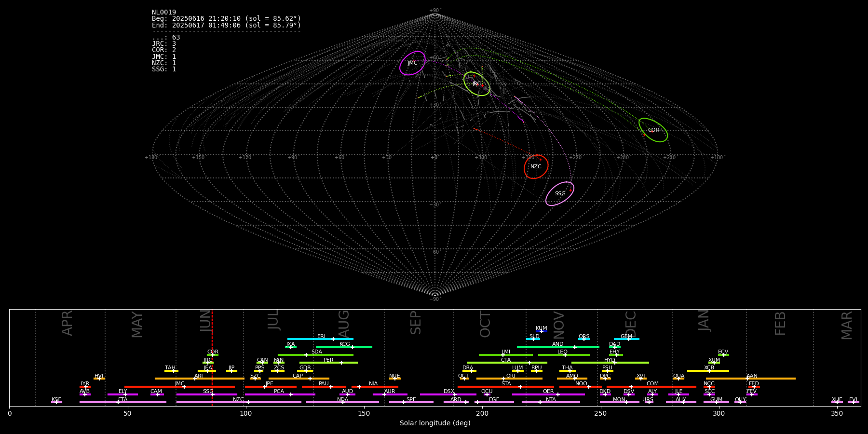Screen dimensions: 868x434
Task: Select the PAU shower bar
Action: pyautogui.click(x=324, y=387)
